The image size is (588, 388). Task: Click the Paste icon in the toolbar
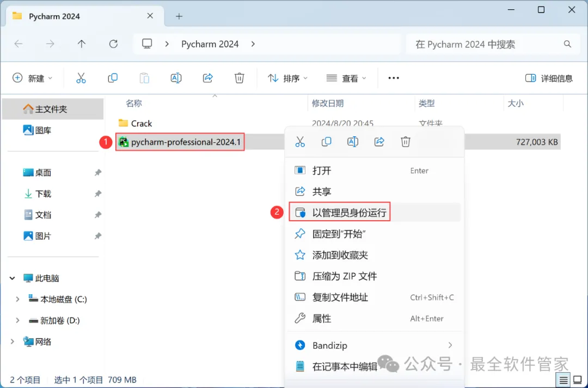pyautogui.click(x=144, y=78)
